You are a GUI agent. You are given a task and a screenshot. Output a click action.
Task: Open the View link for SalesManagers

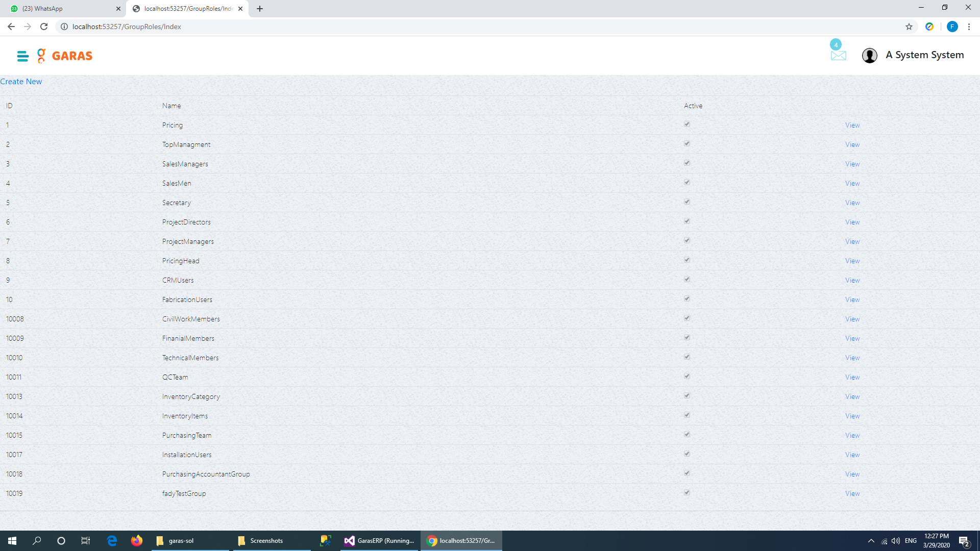click(852, 164)
